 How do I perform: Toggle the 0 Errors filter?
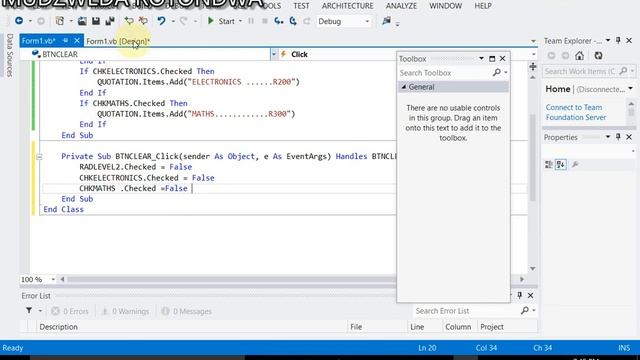[x=70, y=311]
